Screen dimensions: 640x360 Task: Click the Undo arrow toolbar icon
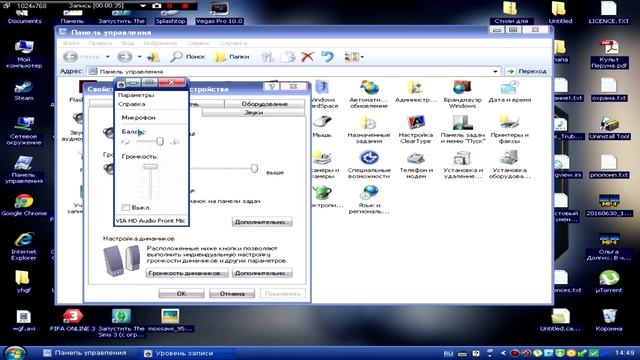pos(327,57)
